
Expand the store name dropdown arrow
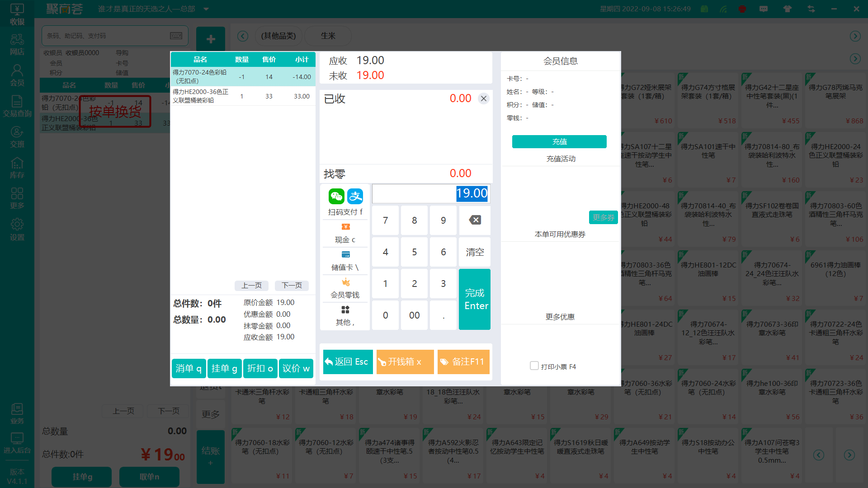(206, 9)
